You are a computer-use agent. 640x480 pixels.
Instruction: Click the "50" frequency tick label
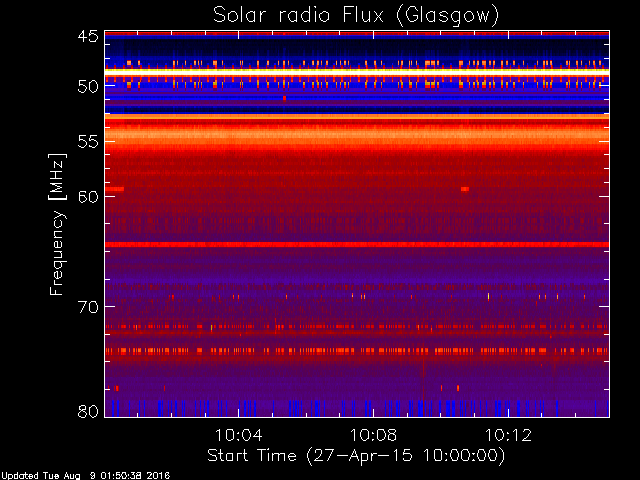88,87
